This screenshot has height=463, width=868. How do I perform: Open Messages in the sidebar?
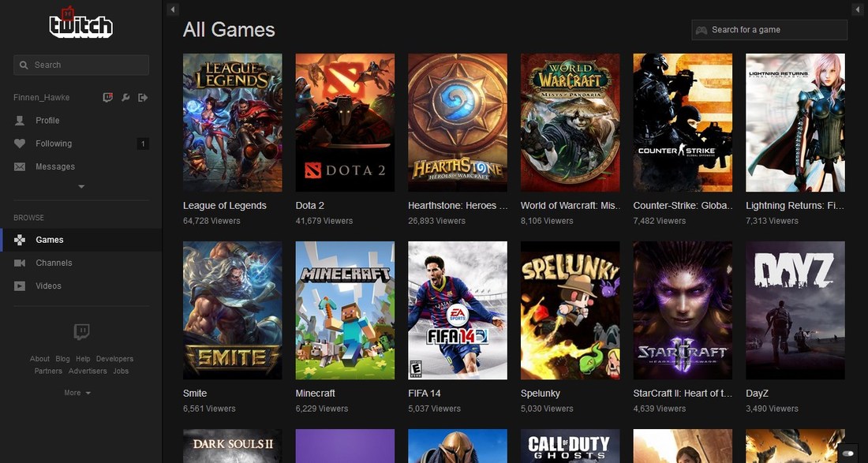pyautogui.click(x=55, y=166)
